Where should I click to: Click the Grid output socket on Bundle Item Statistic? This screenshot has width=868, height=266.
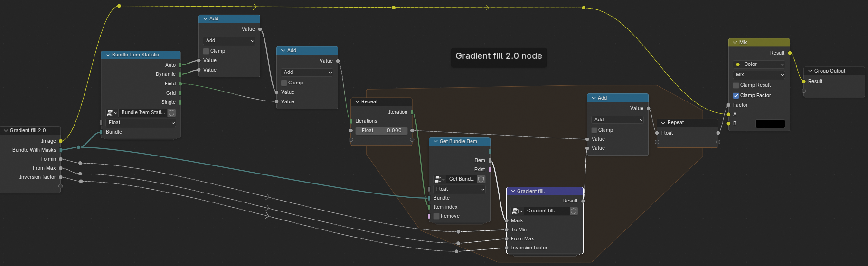pyautogui.click(x=180, y=93)
